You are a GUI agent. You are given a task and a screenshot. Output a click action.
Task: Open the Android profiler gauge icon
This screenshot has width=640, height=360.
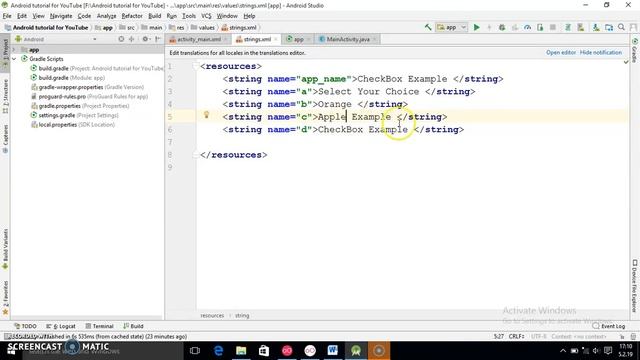pyautogui.click(x=527, y=27)
